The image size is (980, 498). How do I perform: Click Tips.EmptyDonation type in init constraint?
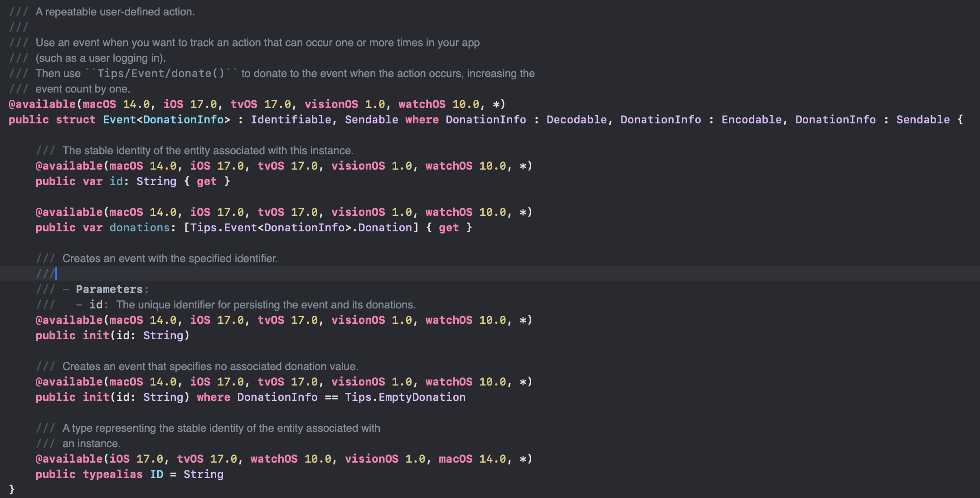(405, 397)
